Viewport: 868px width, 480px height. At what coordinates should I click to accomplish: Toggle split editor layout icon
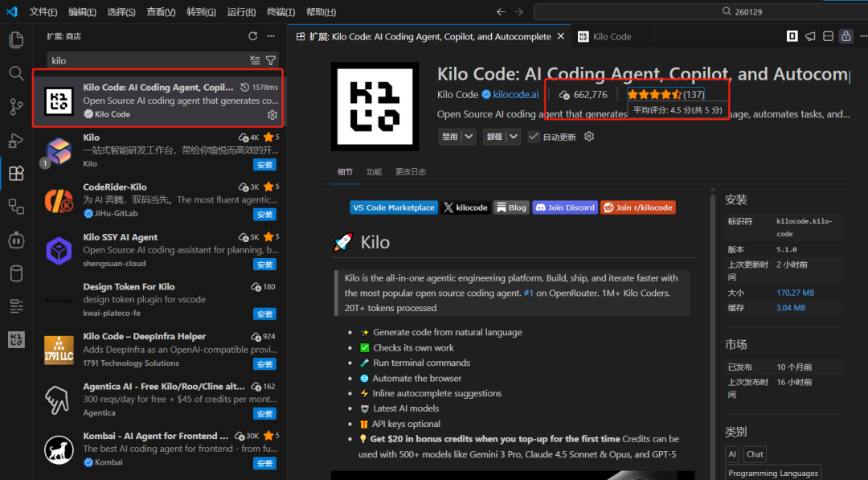point(828,36)
